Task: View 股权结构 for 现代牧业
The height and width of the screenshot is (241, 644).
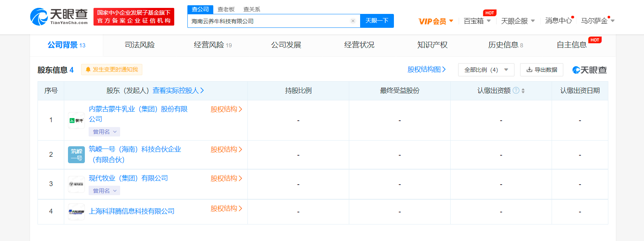Action: 226,179
